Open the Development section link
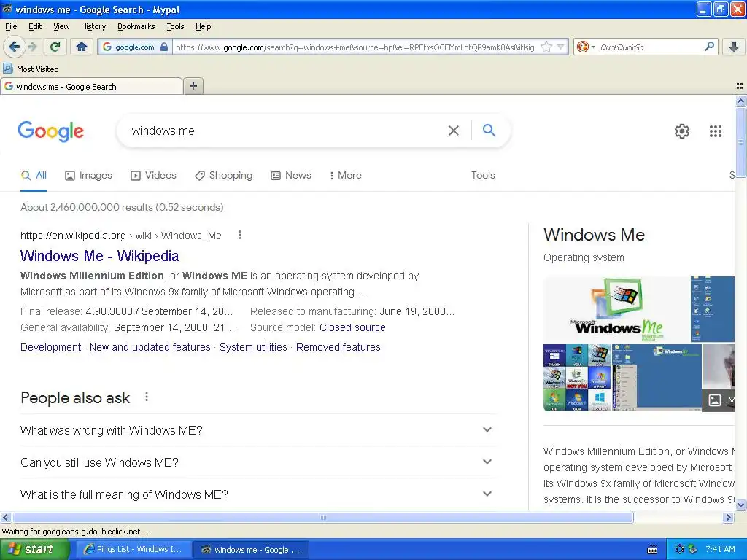The width and height of the screenshot is (747, 560). (x=50, y=347)
